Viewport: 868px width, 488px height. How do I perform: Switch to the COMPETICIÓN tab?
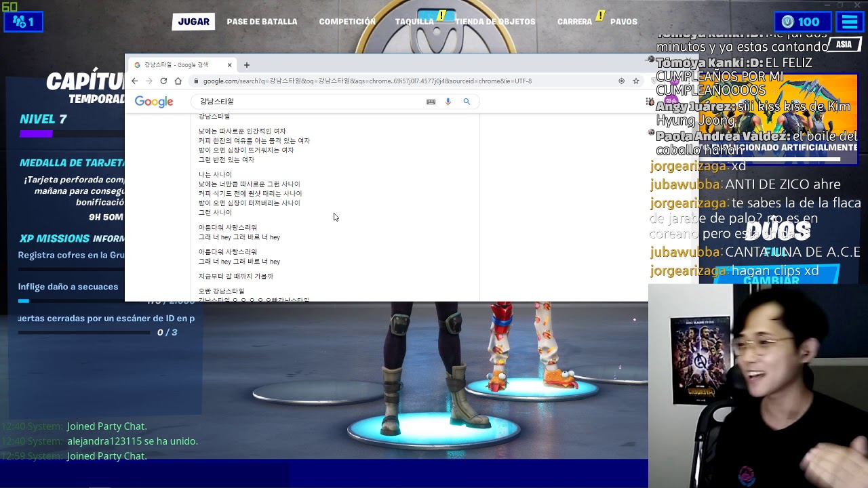pyautogui.click(x=347, y=22)
